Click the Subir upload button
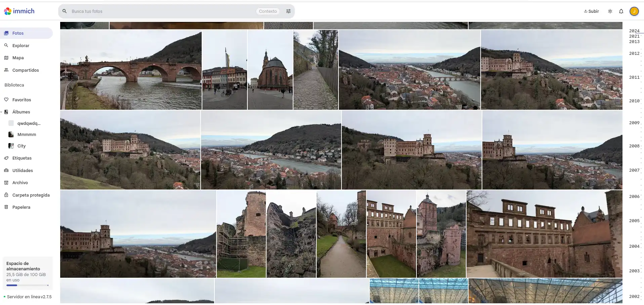Image resolution: width=644 pixels, height=305 pixels. 591,11
